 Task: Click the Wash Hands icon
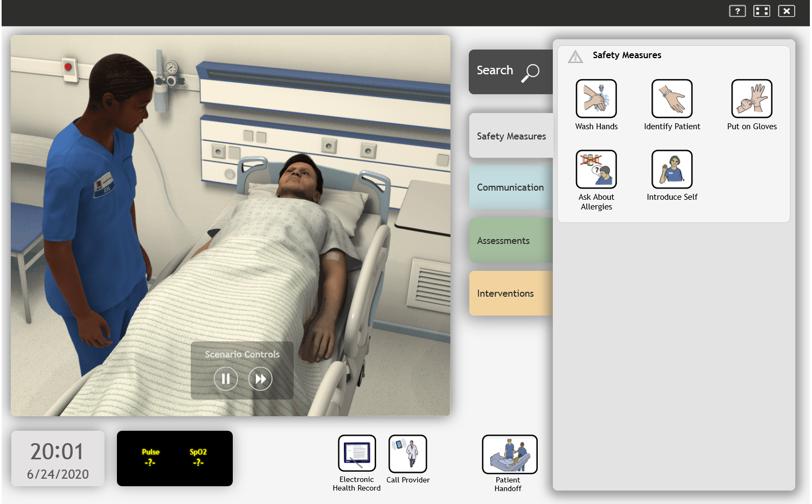[x=596, y=99]
